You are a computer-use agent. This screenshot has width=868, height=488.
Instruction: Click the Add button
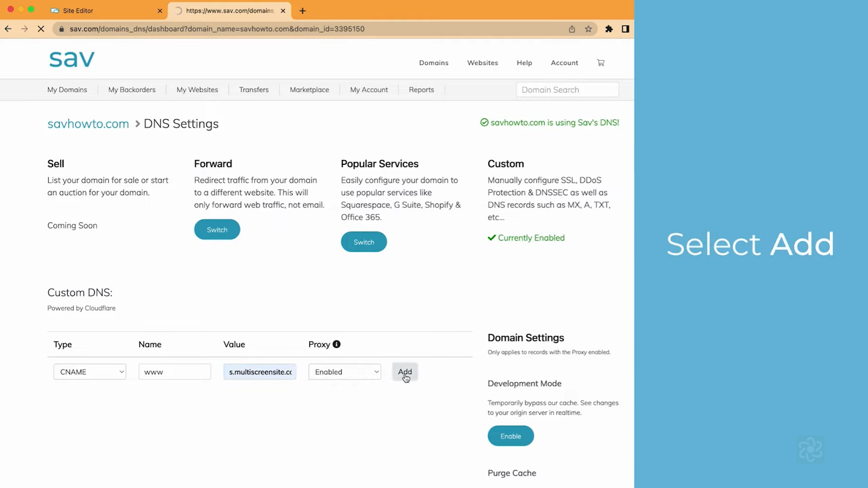[x=405, y=372]
